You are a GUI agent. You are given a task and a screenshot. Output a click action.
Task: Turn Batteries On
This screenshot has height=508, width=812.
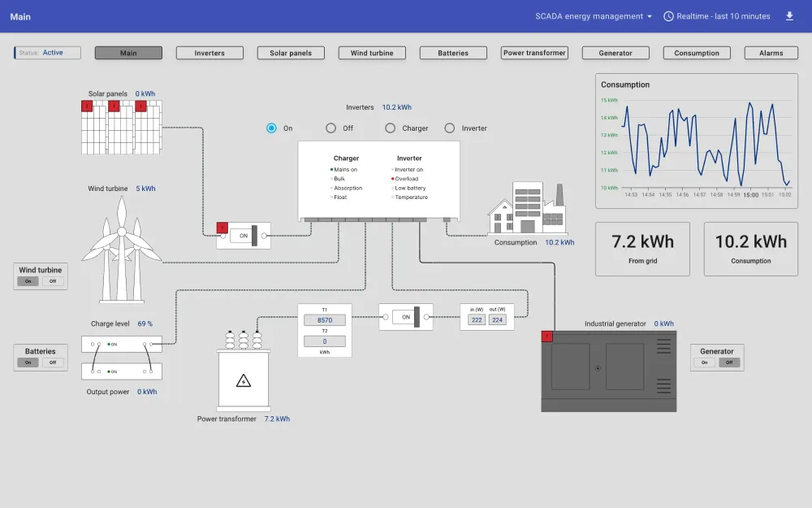28,363
